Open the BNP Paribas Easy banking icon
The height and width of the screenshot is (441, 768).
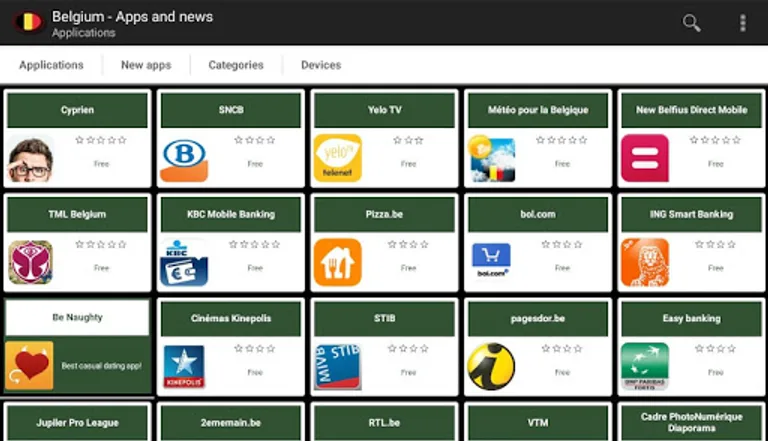point(645,367)
